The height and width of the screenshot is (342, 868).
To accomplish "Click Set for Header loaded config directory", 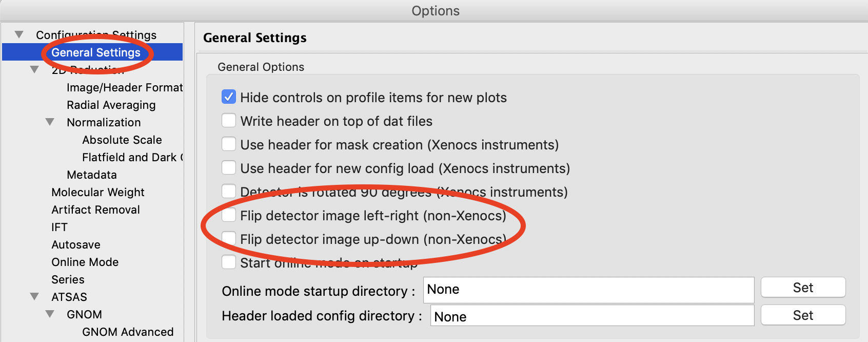I will (x=803, y=315).
